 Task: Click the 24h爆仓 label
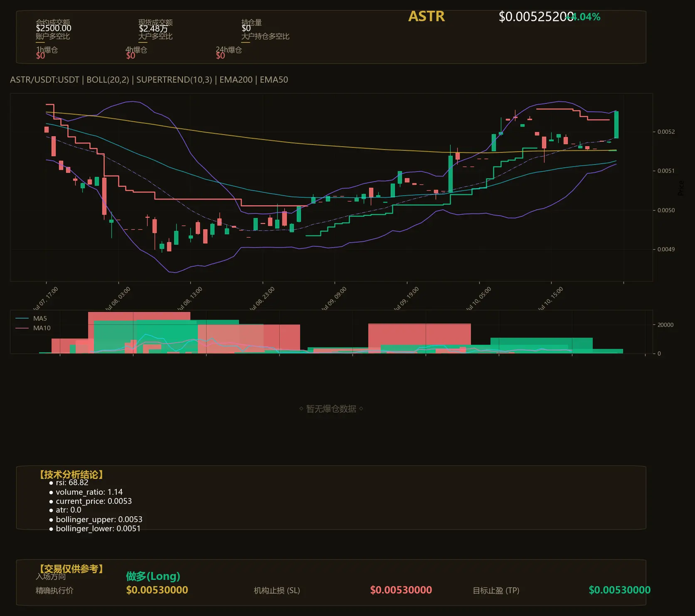tap(229, 49)
